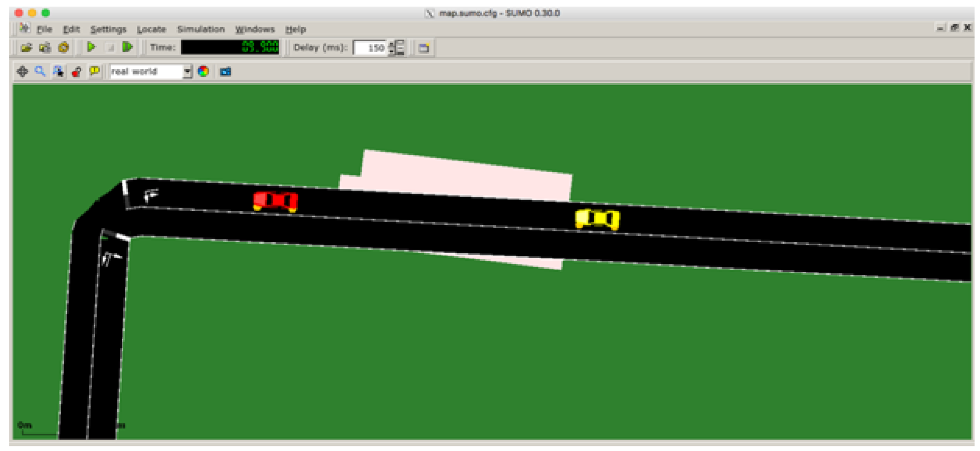
Task: Click the open simulation folder icon
Action: [26, 48]
